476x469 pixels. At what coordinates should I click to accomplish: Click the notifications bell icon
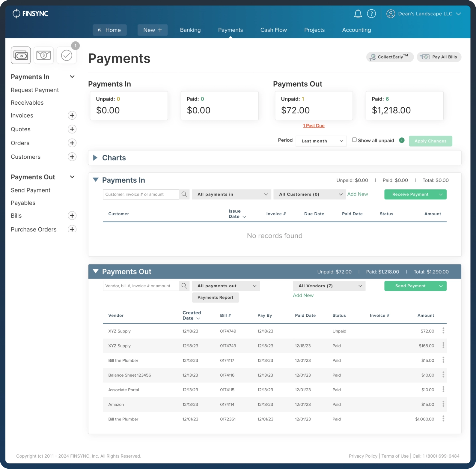click(358, 14)
